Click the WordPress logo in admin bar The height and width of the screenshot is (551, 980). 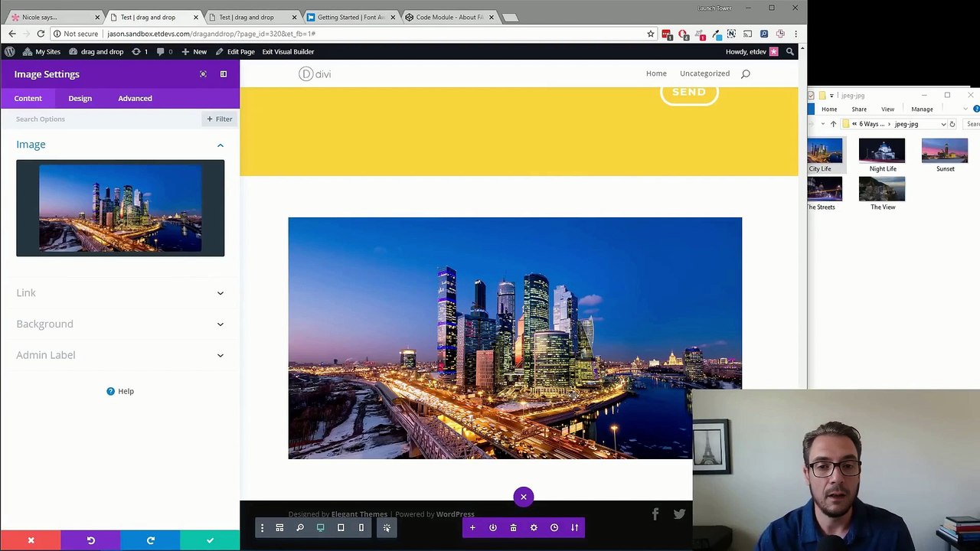coord(9,51)
